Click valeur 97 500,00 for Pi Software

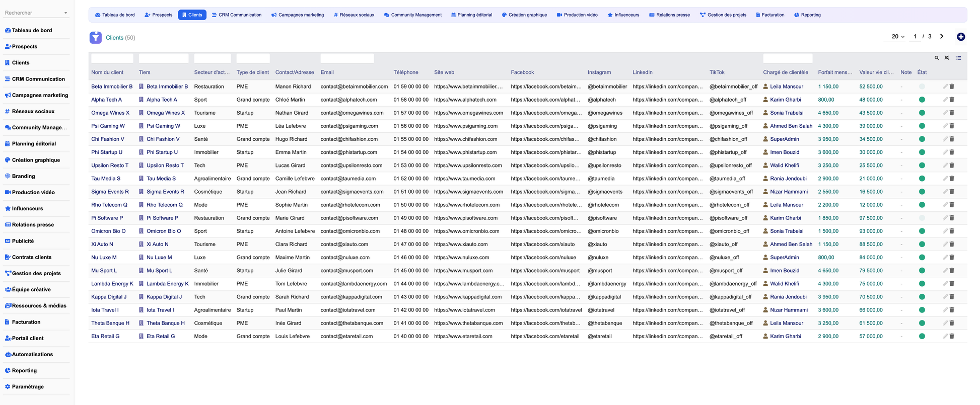point(871,218)
